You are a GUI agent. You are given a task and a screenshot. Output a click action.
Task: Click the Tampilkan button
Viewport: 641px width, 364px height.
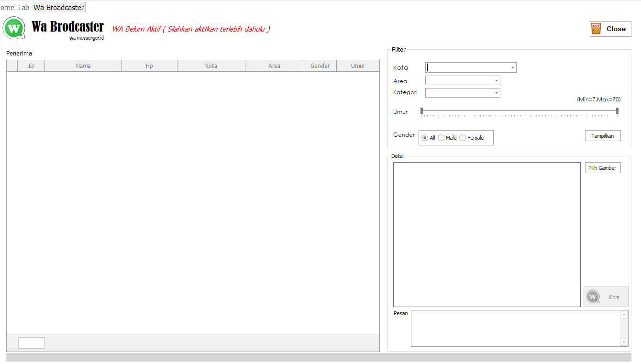click(x=603, y=136)
